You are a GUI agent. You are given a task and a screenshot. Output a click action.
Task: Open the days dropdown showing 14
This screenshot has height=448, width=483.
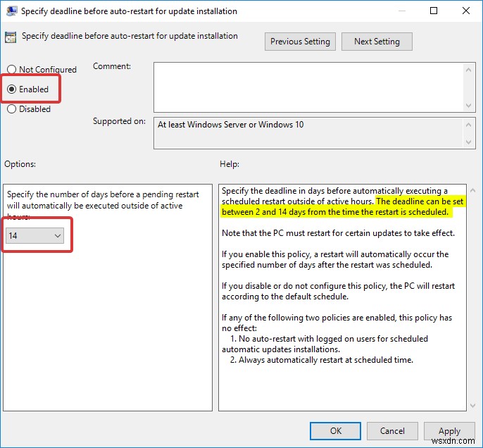tap(34, 236)
